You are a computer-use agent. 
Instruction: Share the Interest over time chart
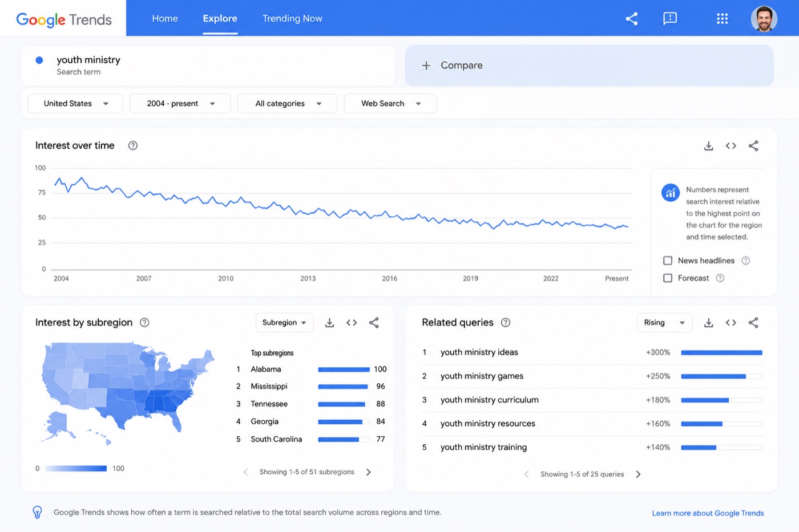(753, 146)
